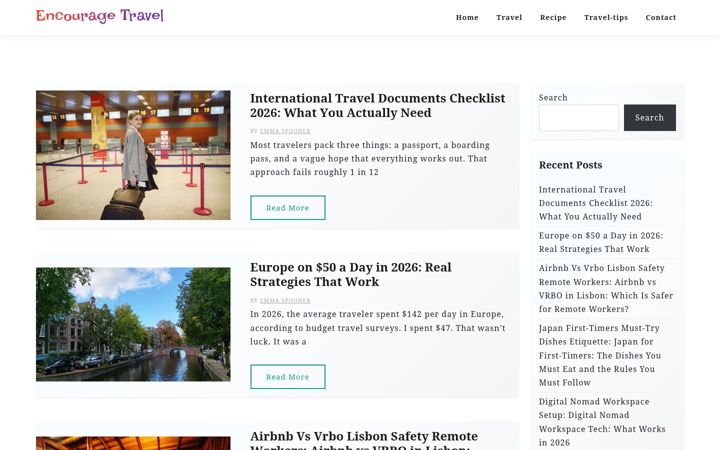Click the dark Search button
The height and width of the screenshot is (450, 720).
click(650, 118)
